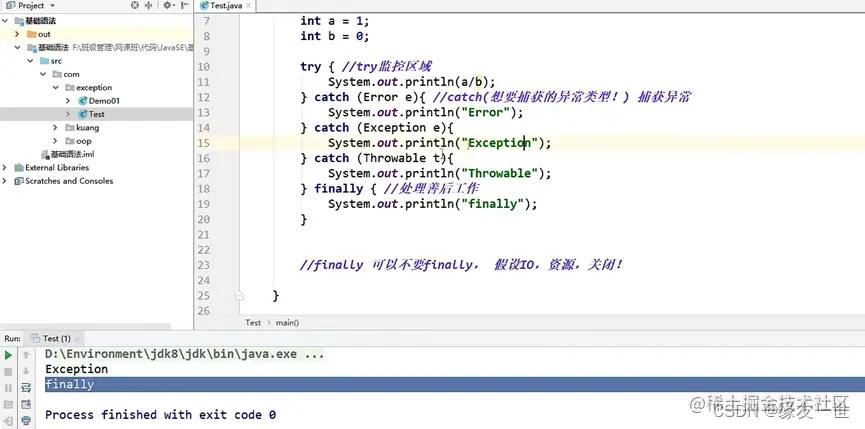This screenshot has width=865, height=429.
Task: Pause output using the pause icon
Action: (8, 388)
